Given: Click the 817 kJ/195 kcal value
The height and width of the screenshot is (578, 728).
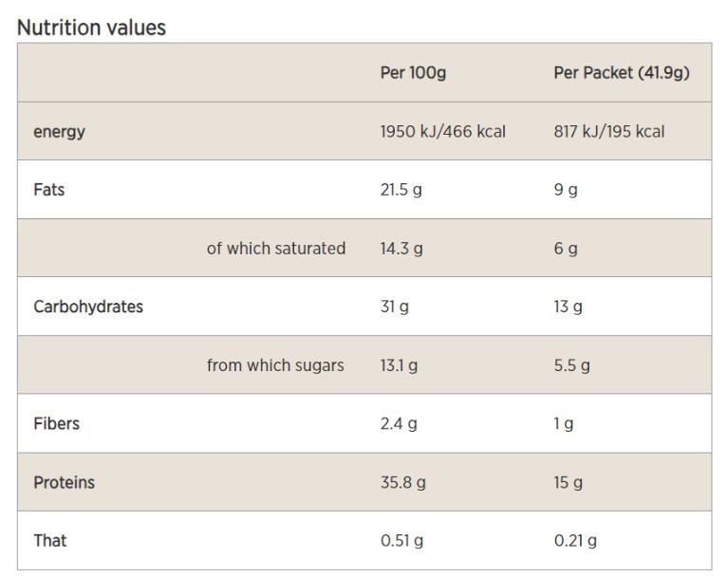Looking at the screenshot, I should coord(608,132).
